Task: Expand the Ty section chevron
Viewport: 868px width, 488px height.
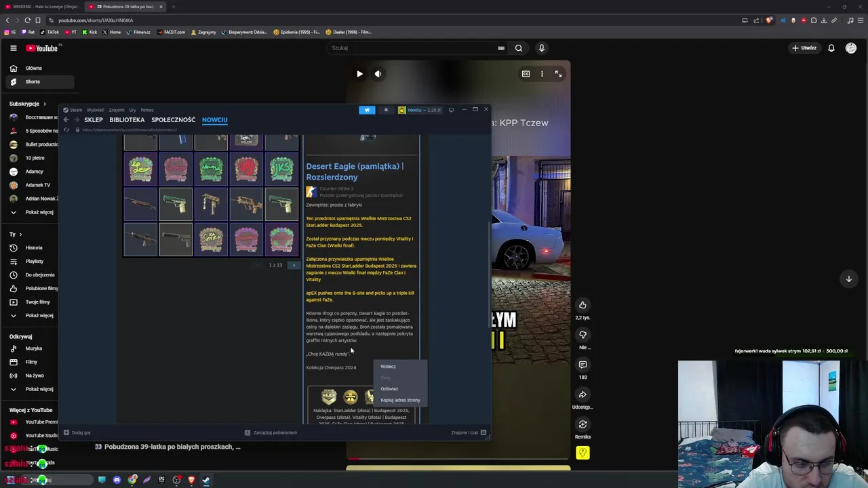Action: [21, 234]
